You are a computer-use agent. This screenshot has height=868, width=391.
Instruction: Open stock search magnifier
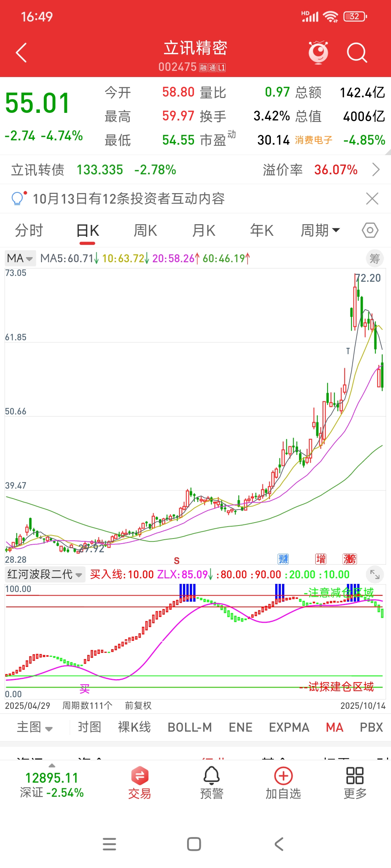pyautogui.click(x=357, y=53)
